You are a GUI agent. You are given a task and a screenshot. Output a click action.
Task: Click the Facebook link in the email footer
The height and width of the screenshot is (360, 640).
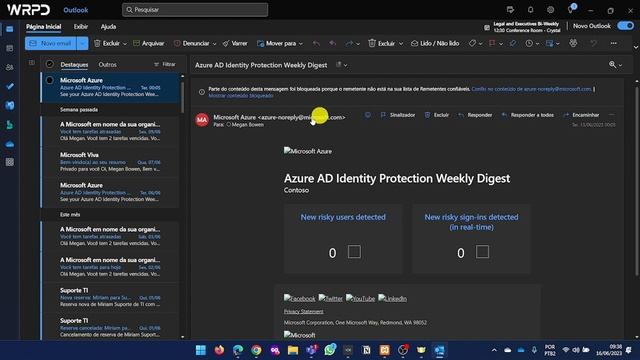(x=300, y=298)
